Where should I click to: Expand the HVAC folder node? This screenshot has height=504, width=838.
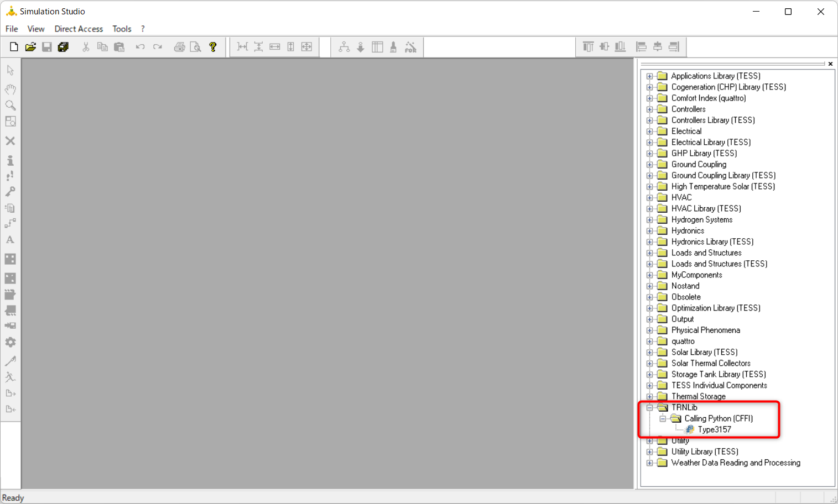pyautogui.click(x=650, y=198)
